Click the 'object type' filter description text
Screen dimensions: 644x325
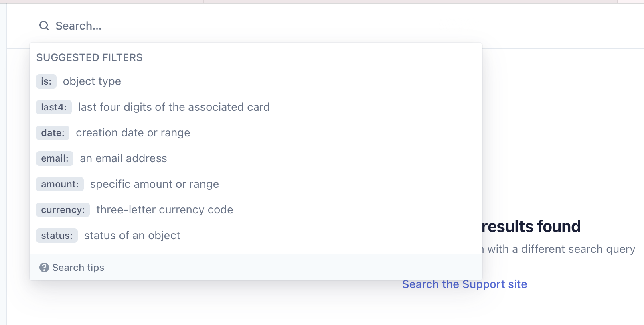92,81
